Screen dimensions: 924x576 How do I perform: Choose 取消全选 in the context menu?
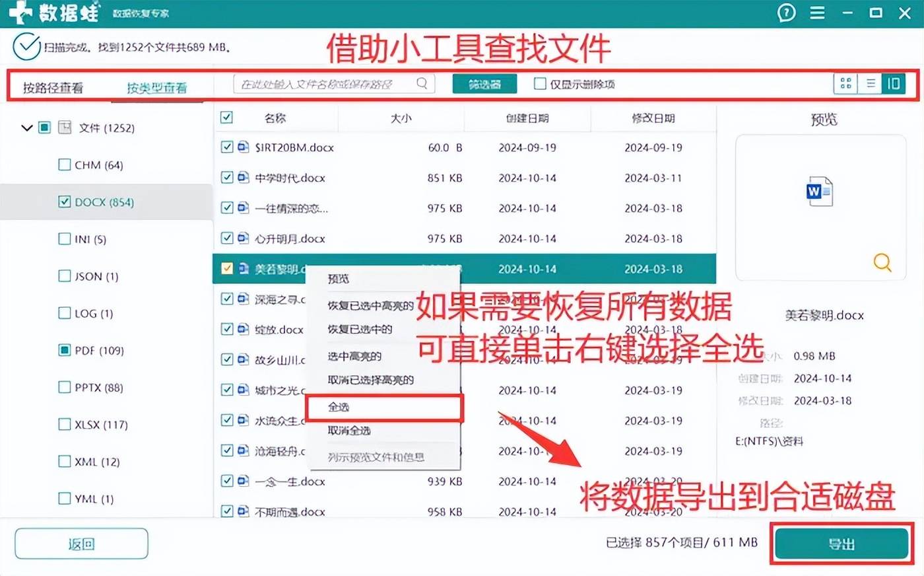click(349, 431)
